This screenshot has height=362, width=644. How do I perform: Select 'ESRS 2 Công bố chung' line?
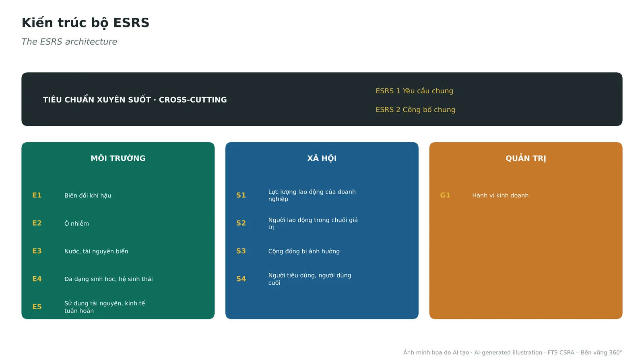click(415, 110)
